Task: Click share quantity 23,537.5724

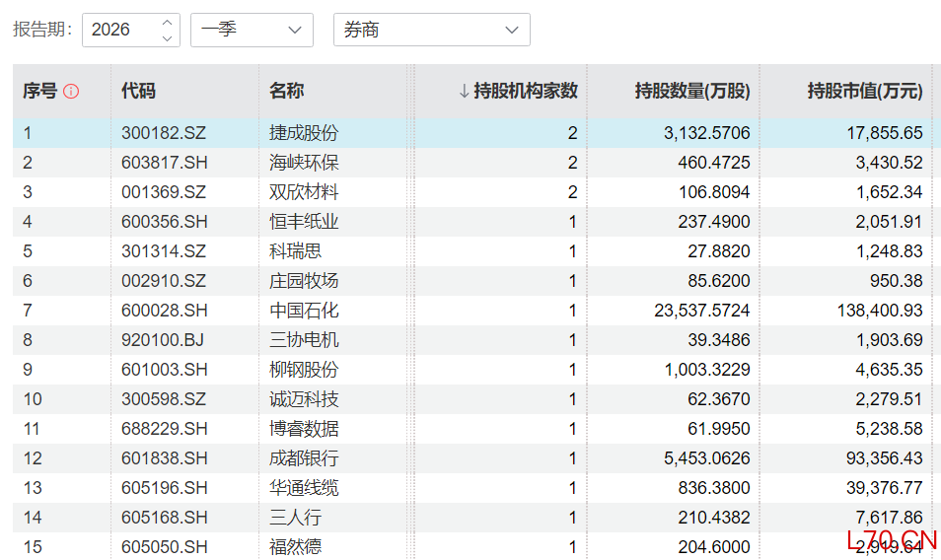Action: [x=701, y=311]
